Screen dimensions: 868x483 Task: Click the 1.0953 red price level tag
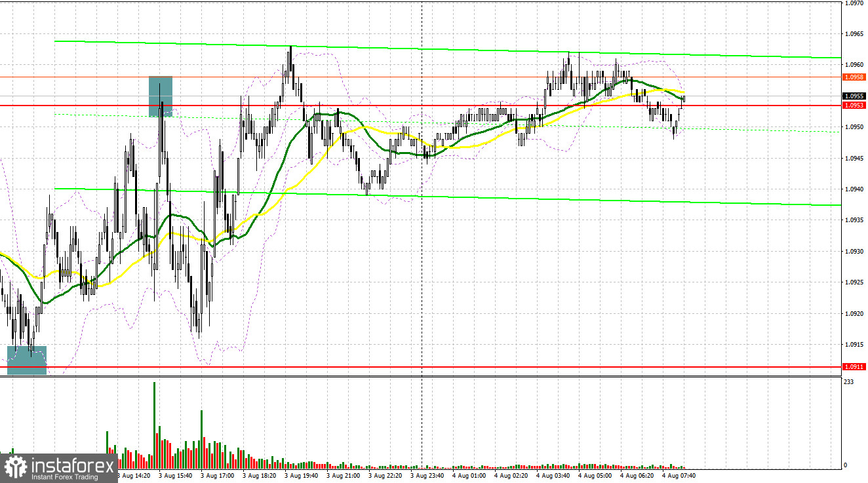pyautogui.click(x=854, y=105)
